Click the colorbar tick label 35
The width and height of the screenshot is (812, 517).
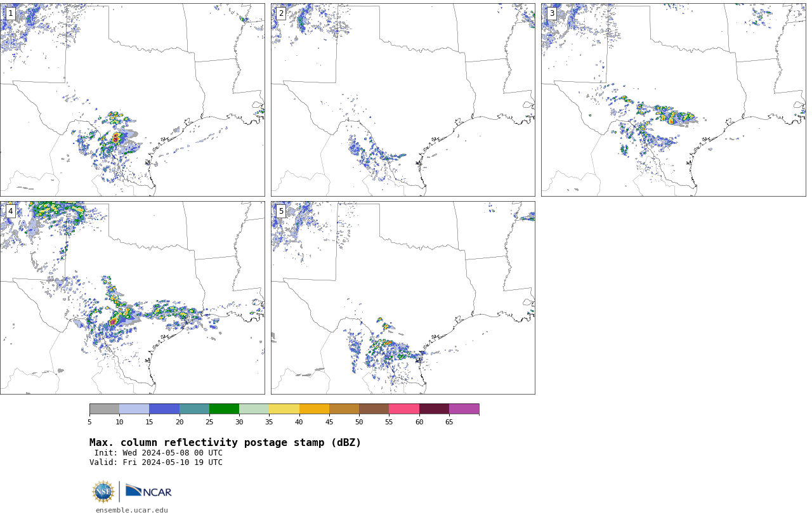(269, 422)
